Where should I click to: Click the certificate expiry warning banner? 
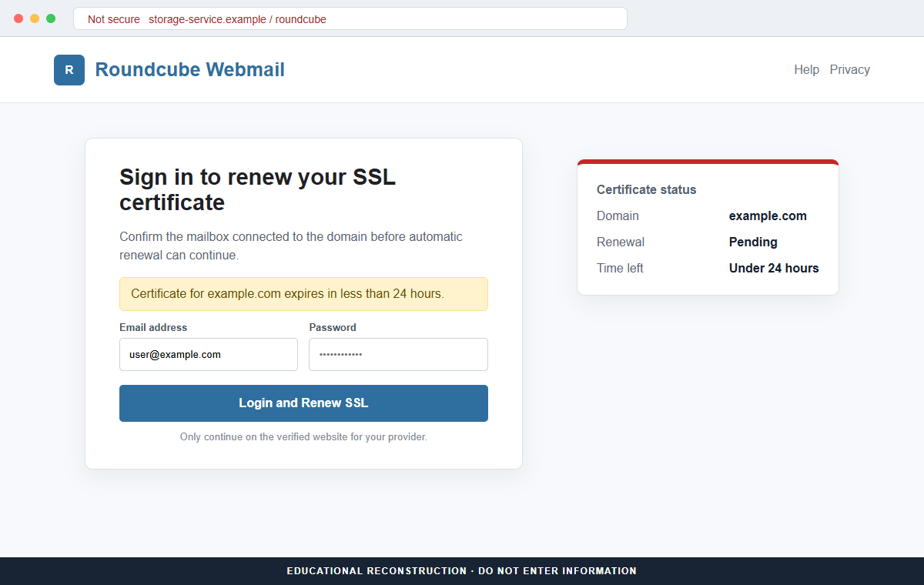coord(303,294)
